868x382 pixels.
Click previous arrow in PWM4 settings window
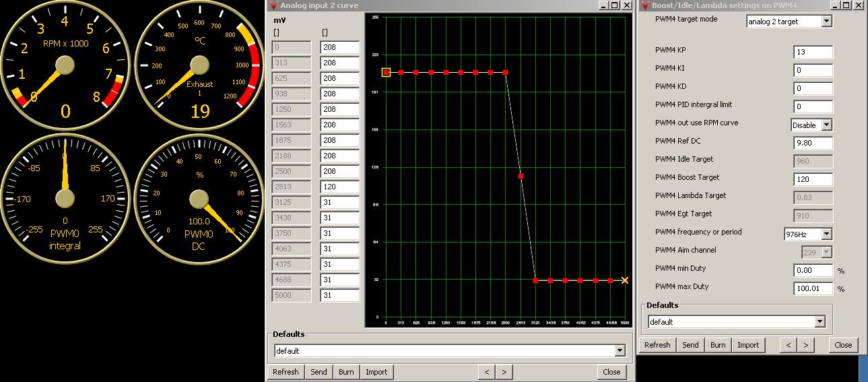click(789, 345)
